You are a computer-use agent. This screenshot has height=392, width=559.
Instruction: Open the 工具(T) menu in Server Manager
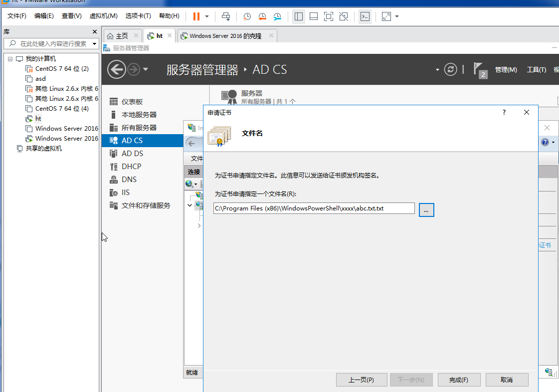[537, 69]
